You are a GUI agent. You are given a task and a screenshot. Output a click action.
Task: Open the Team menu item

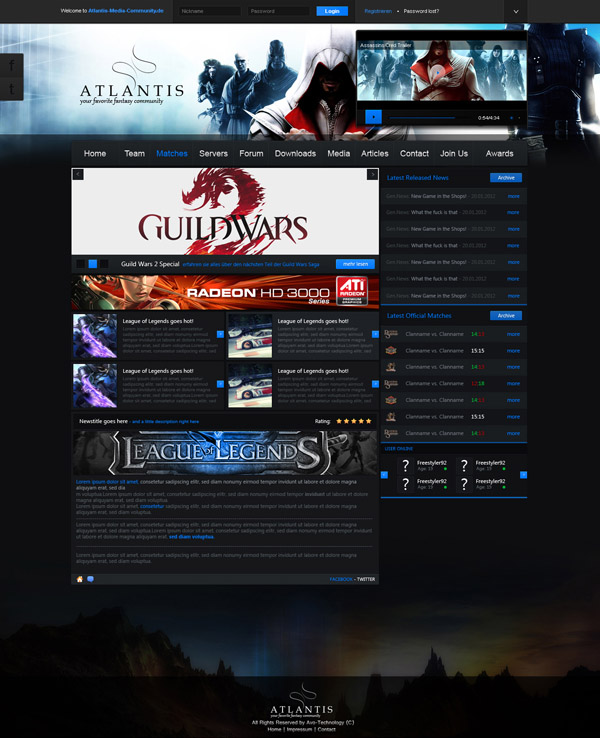pyautogui.click(x=135, y=153)
